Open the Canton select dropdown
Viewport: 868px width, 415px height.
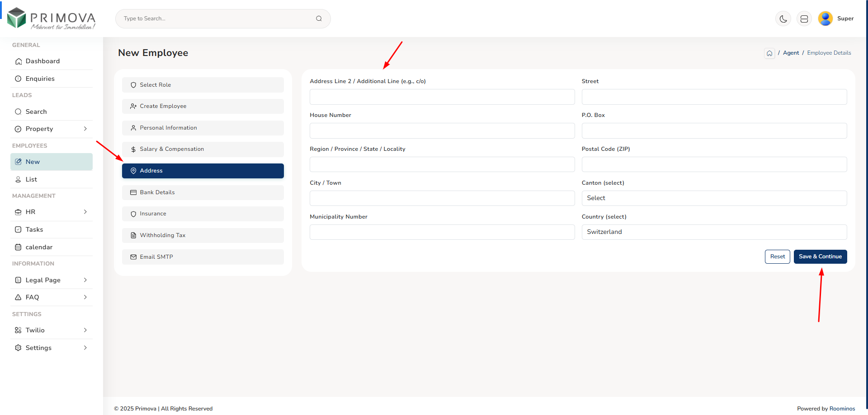click(x=714, y=198)
